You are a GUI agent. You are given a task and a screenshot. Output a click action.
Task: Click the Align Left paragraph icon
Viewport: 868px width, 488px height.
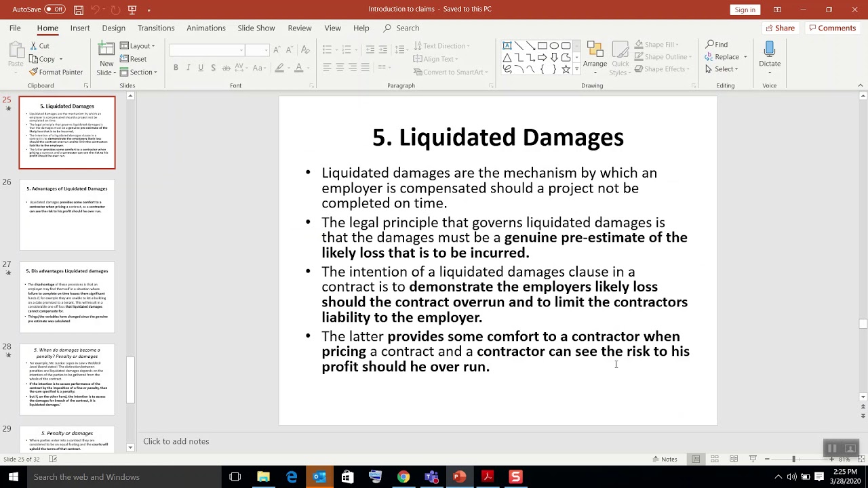click(327, 67)
